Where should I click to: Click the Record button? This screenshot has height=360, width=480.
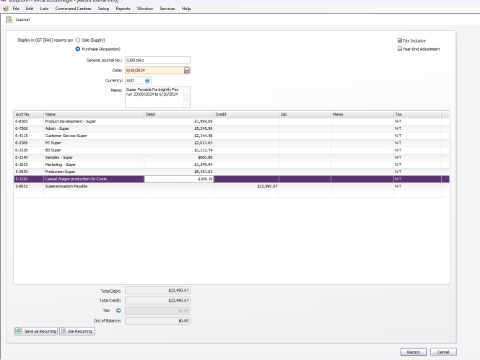pyautogui.click(x=413, y=352)
